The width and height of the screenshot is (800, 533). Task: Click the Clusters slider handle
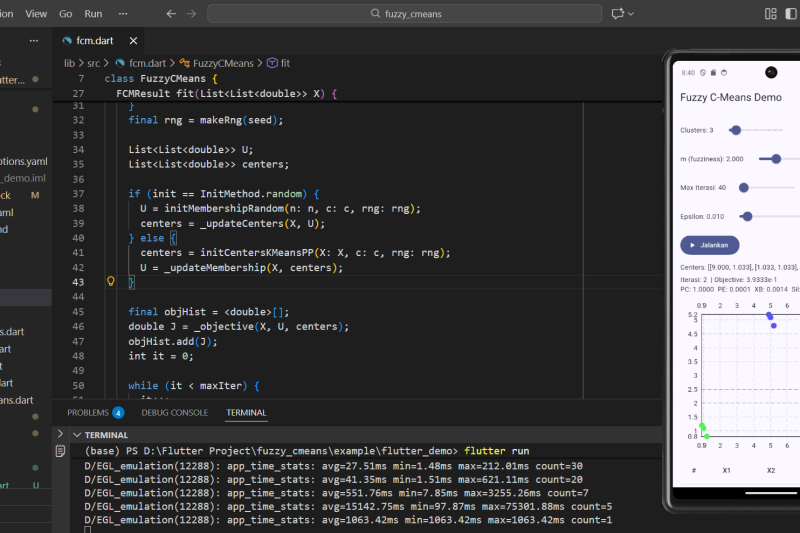(735, 130)
